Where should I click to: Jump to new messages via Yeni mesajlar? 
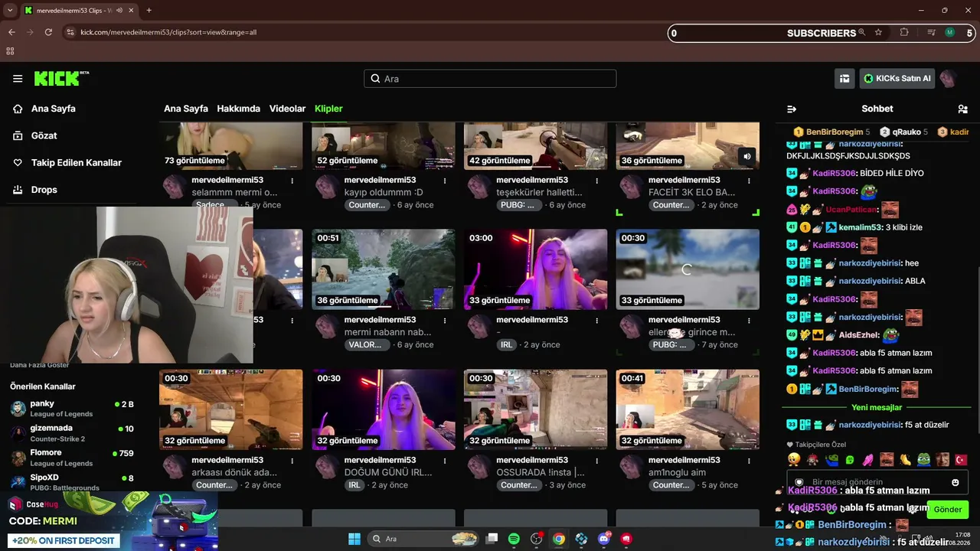coord(877,407)
